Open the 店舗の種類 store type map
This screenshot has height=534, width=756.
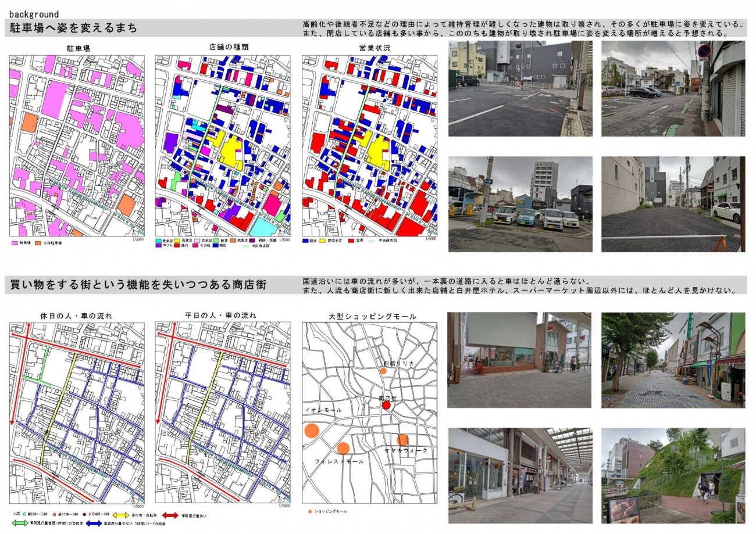tap(223, 145)
